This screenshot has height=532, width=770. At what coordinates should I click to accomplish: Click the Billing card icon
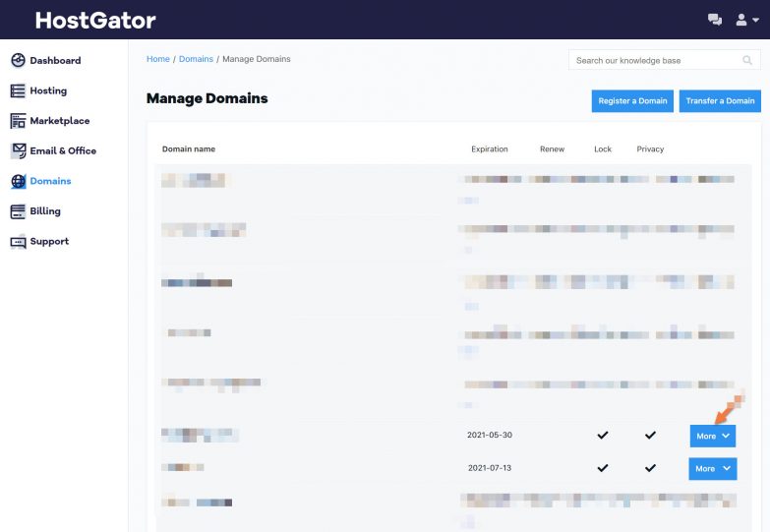[18, 211]
